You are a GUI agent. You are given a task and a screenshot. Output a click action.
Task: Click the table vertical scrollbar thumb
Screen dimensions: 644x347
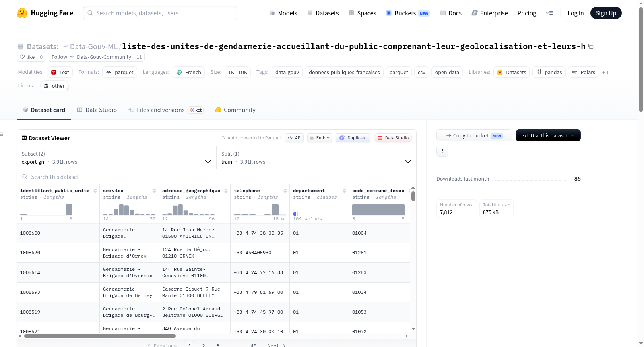point(413,196)
